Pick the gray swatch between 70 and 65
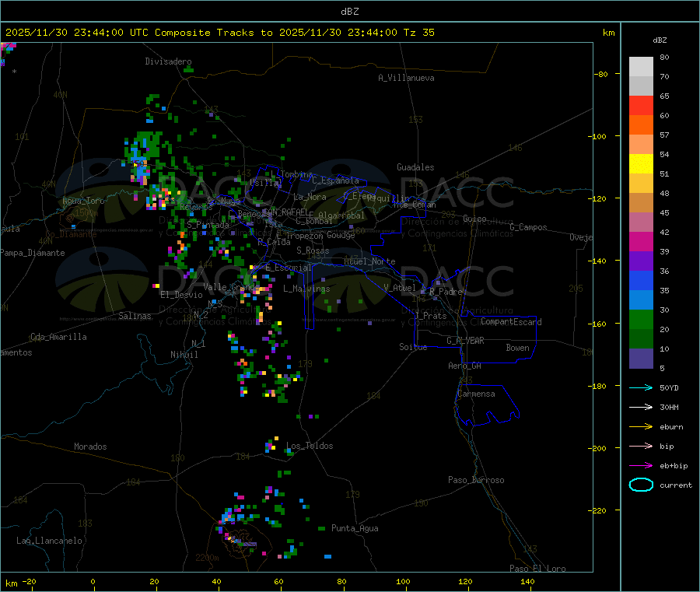This screenshot has width=700, height=592. [641, 86]
